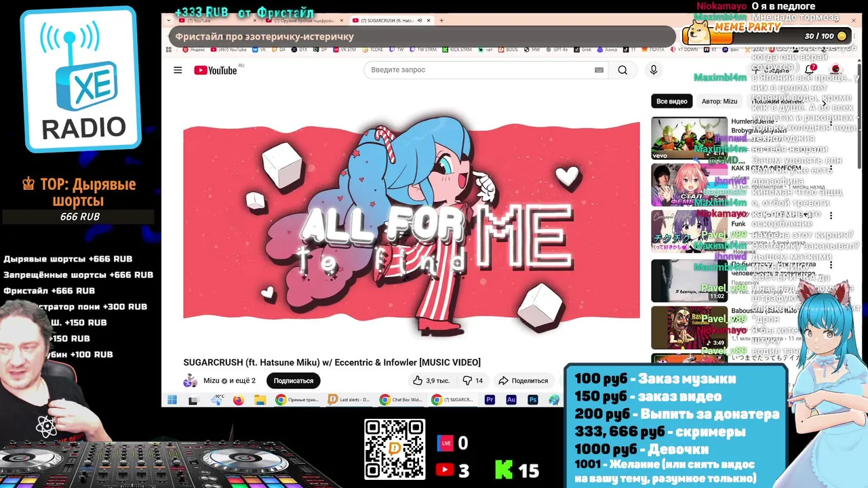Mute audio icon on SUGARCRUSH tab
868x488 pixels.
tap(420, 20)
